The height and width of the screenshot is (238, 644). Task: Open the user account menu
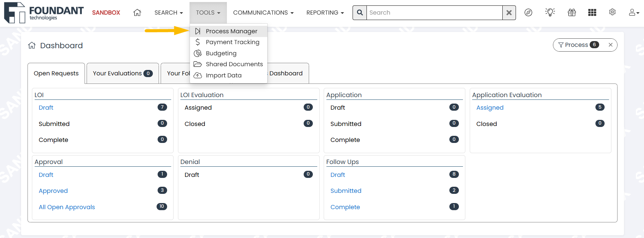[x=634, y=13]
